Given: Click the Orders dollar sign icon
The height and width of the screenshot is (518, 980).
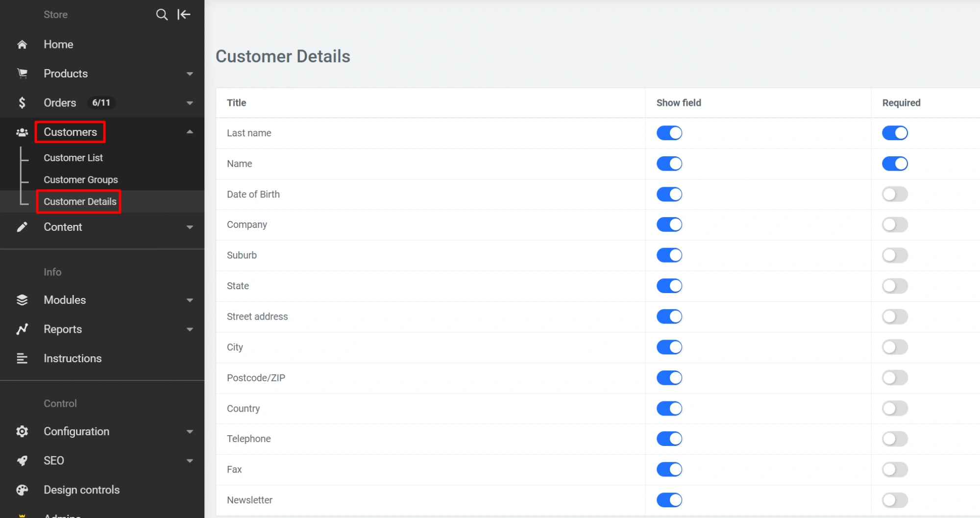Looking at the screenshot, I should 22,103.
